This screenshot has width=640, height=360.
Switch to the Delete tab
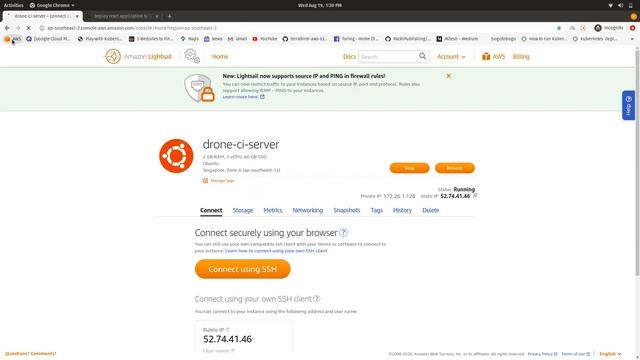point(431,210)
